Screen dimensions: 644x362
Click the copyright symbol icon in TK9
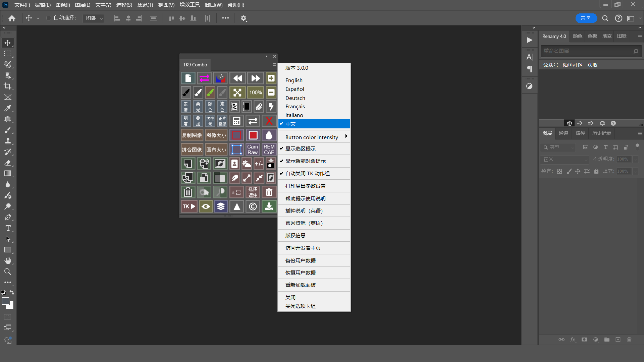[253, 206]
